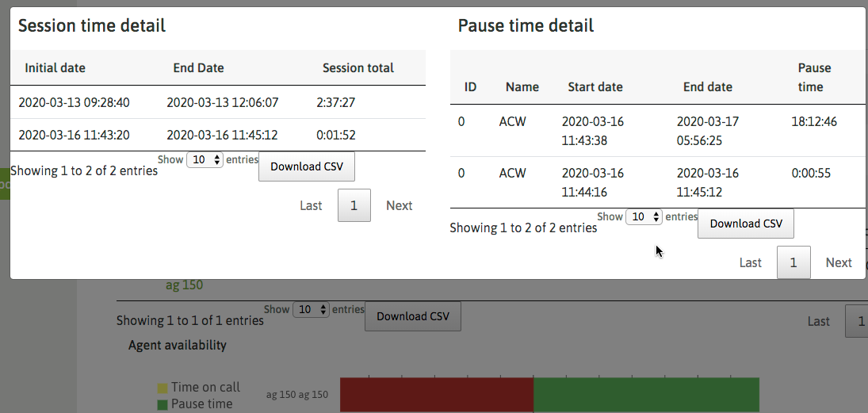
Task: Sort session table by End Date
Action: [198, 68]
